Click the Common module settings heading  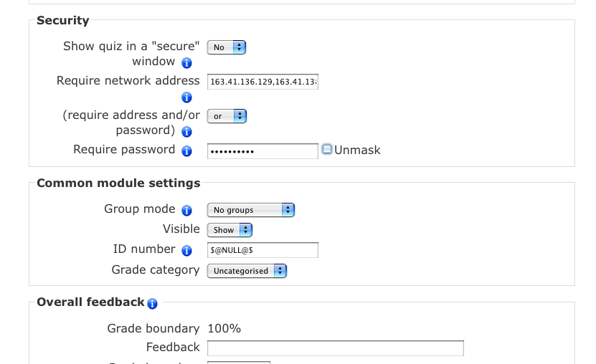(x=118, y=183)
